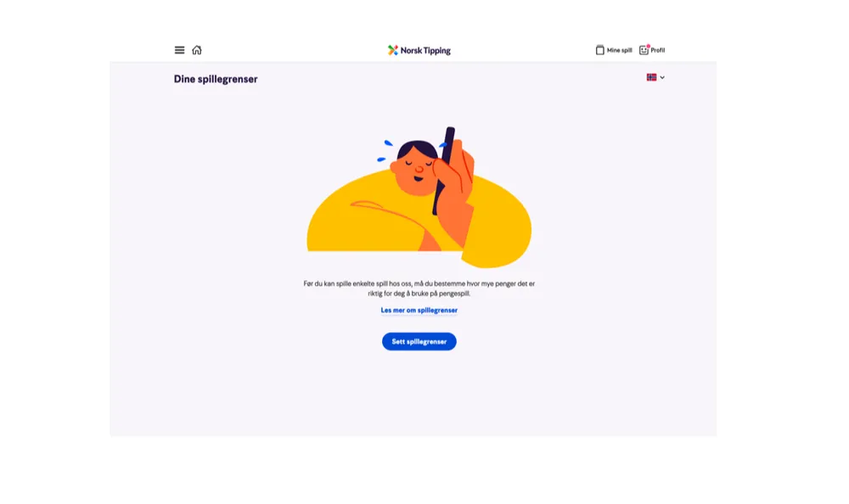Open the Profil smiley face icon
The height and width of the screenshot is (504, 849).
pyautogui.click(x=644, y=50)
